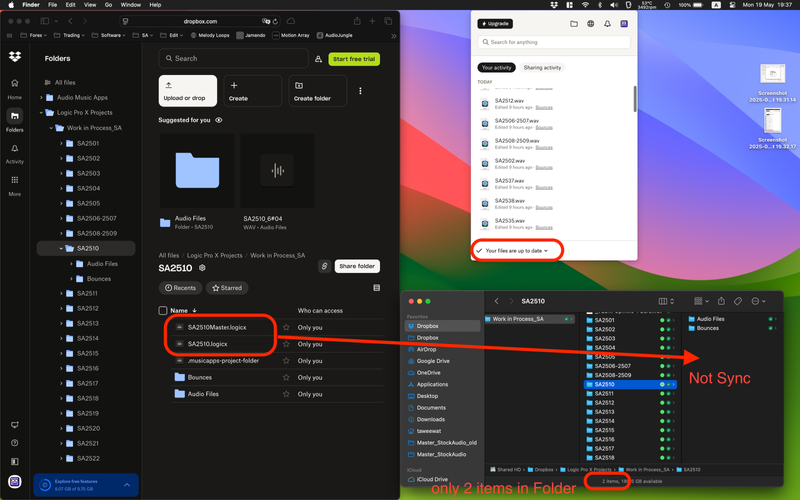Toggle the Suggested for you eye icon
This screenshot has width=800, height=500.
(219, 120)
